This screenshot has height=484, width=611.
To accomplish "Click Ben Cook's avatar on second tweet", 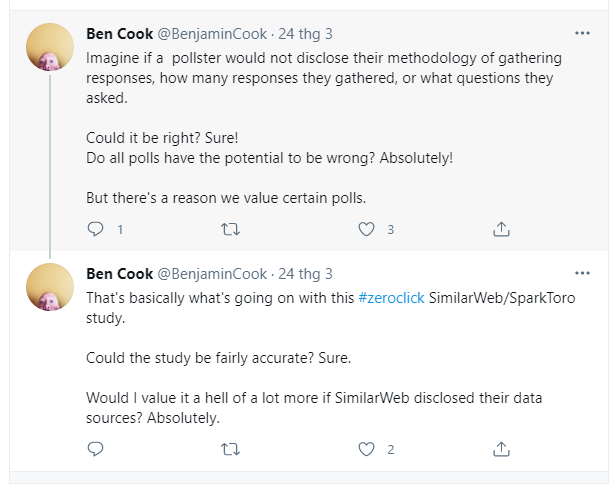I will [x=49, y=287].
